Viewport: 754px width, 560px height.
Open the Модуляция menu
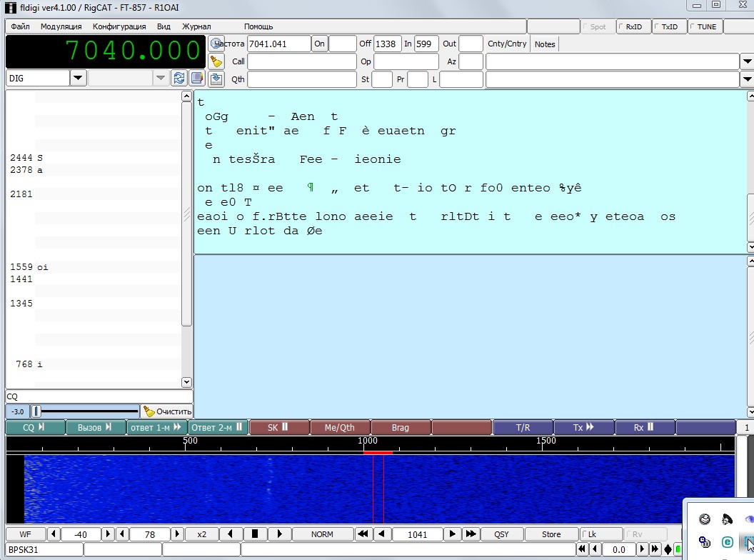click(61, 26)
